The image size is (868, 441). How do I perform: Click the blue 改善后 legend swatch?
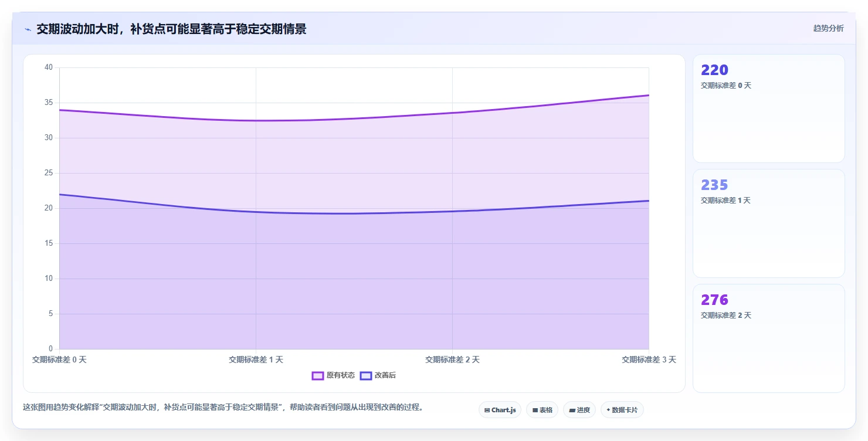(x=366, y=375)
